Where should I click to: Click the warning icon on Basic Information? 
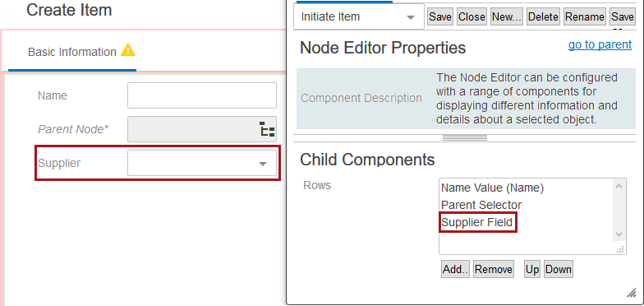tap(128, 50)
